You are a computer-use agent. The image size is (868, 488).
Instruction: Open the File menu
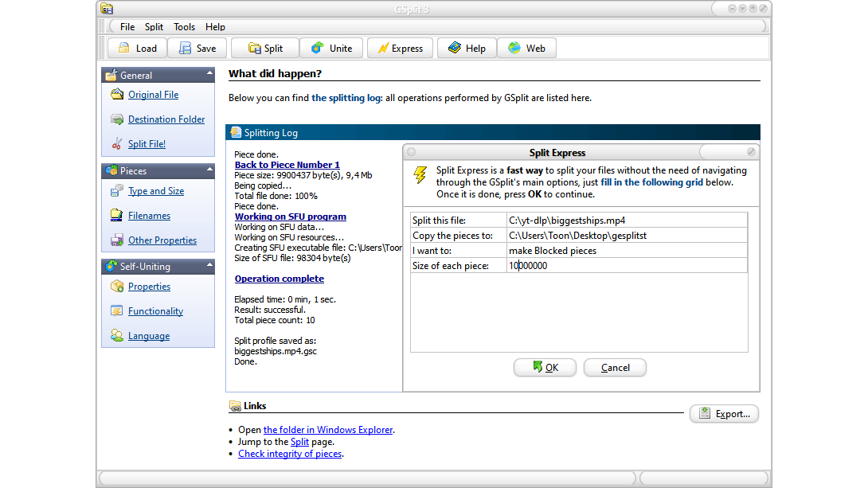coord(127,26)
